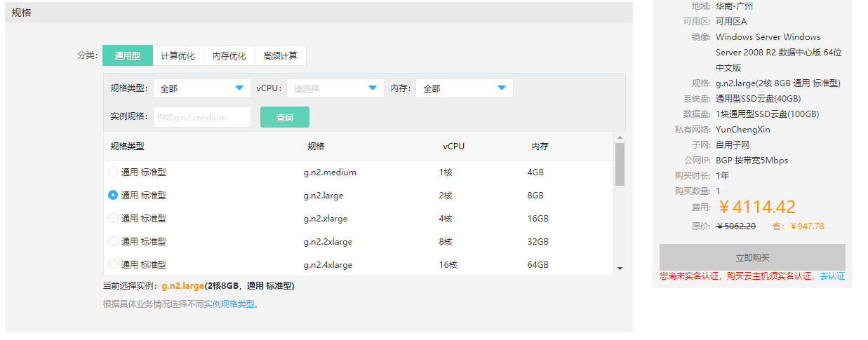Screen dimensions: 868x340
Task: Click scrollbar up arrow in spec list
Action: pyautogui.click(x=620, y=137)
